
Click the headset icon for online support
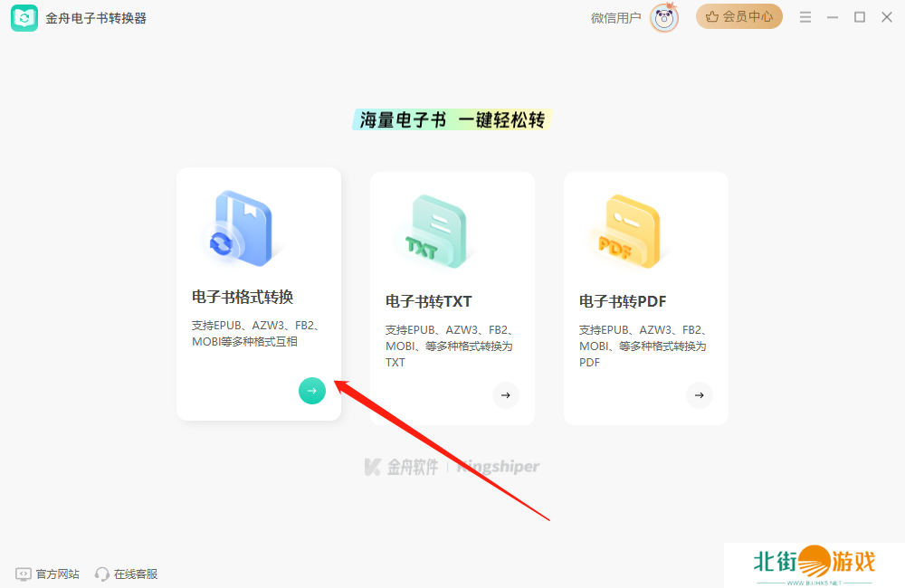point(102,574)
